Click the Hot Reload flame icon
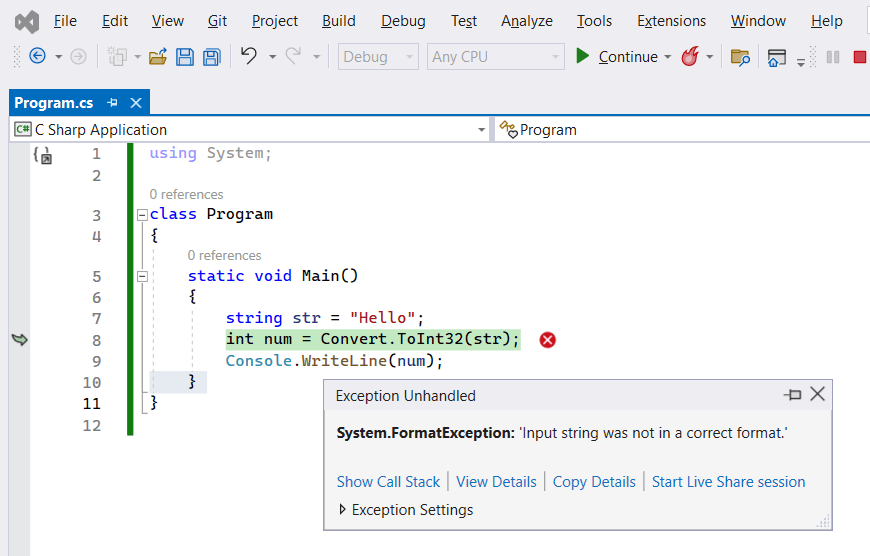Image resolution: width=870 pixels, height=556 pixels. pyautogui.click(x=690, y=56)
